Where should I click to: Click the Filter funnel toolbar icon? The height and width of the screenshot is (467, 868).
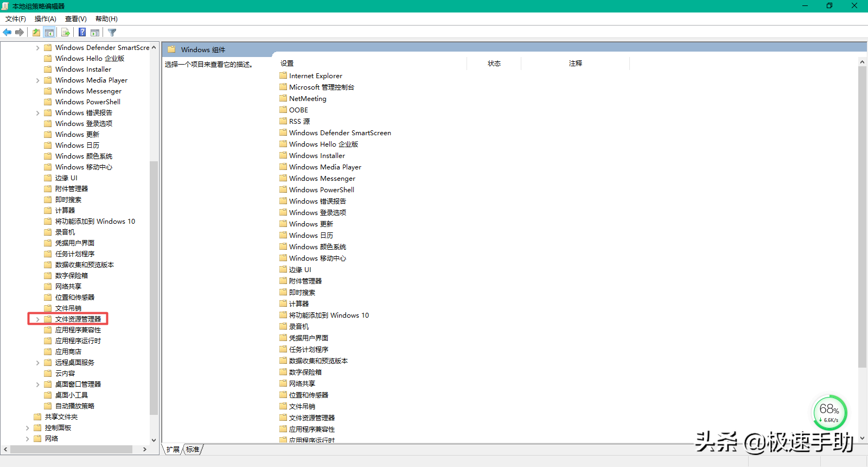click(112, 33)
